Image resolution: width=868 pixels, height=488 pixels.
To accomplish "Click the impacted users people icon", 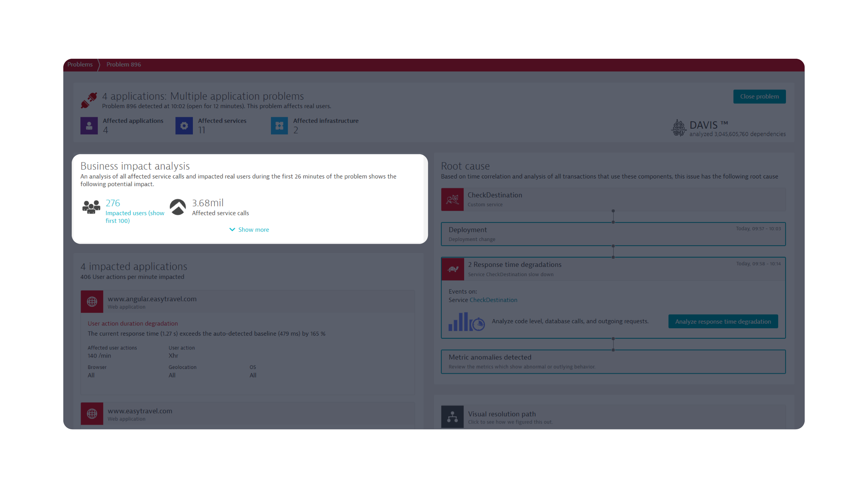I will 91,207.
